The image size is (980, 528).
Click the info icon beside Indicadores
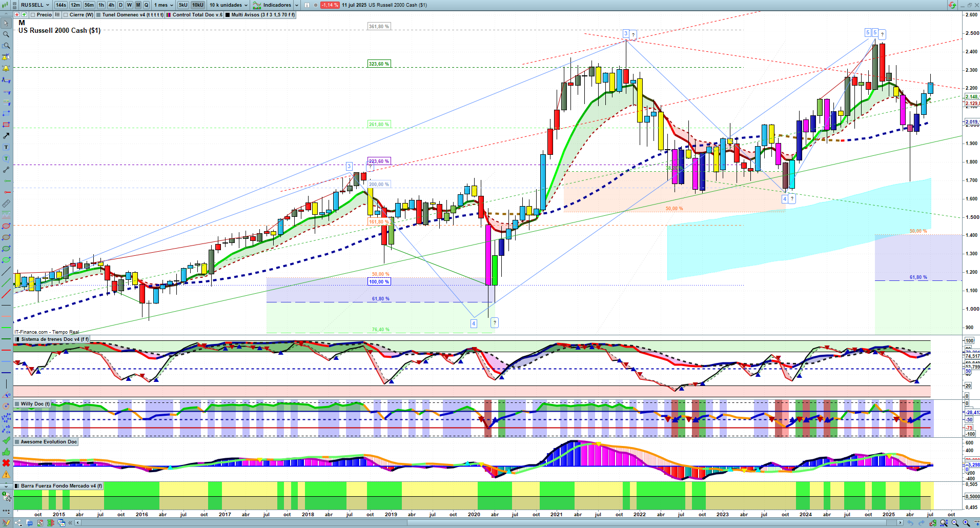(x=307, y=5)
